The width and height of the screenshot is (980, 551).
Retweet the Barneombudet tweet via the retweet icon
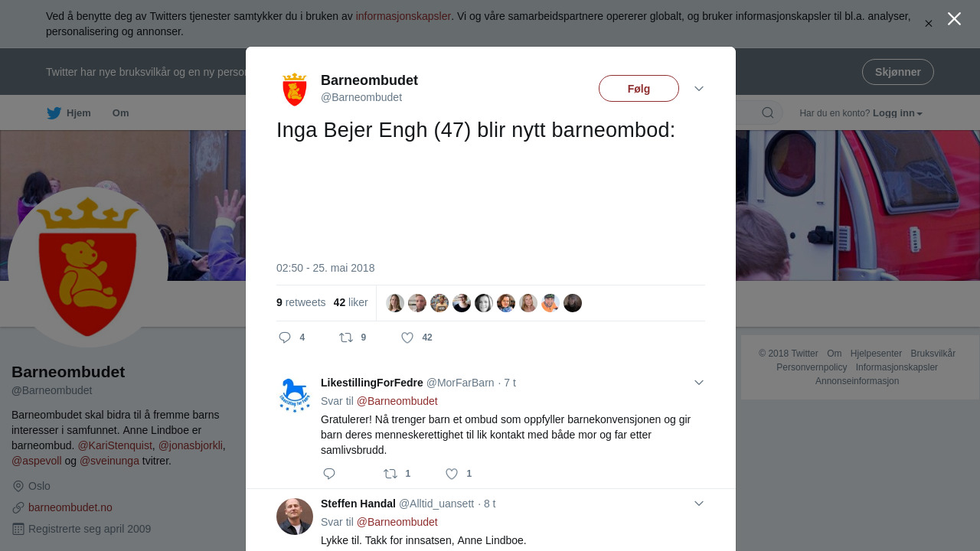click(346, 337)
